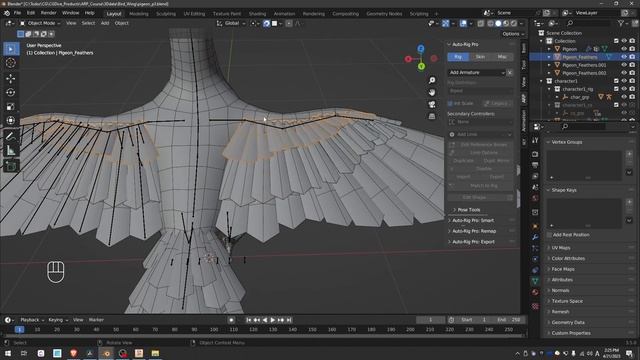Open Add Armature dropdown

coord(476,73)
